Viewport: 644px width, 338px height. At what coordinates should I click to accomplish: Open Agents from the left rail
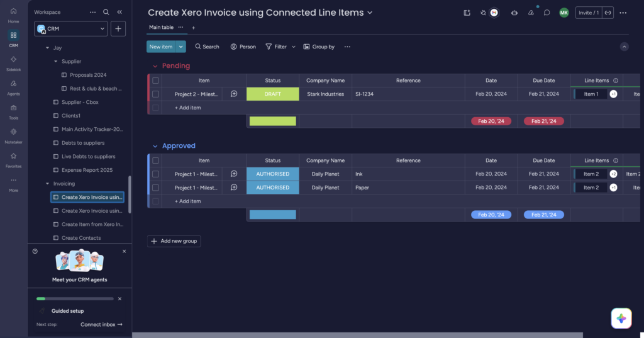[14, 87]
